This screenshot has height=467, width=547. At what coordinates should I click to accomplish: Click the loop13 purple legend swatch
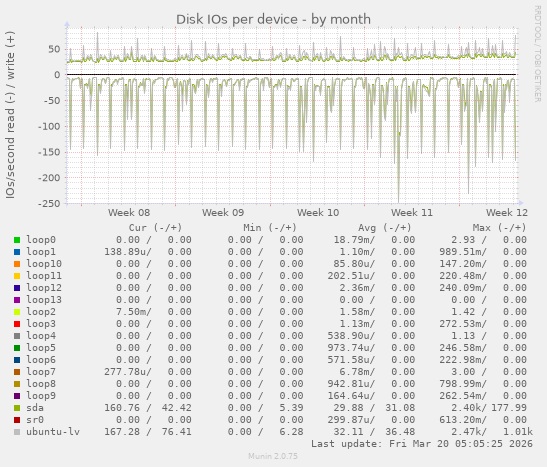point(17,300)
